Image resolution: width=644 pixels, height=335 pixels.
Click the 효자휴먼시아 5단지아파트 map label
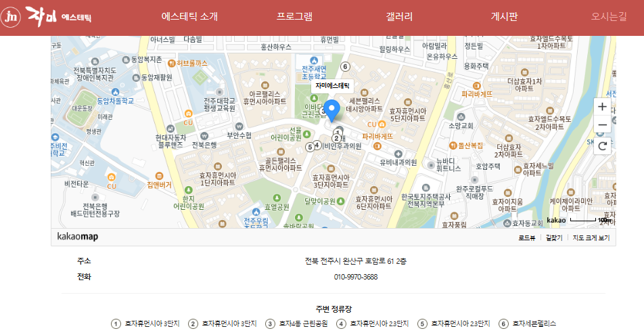pyautogui.click(x=408, y=114)
